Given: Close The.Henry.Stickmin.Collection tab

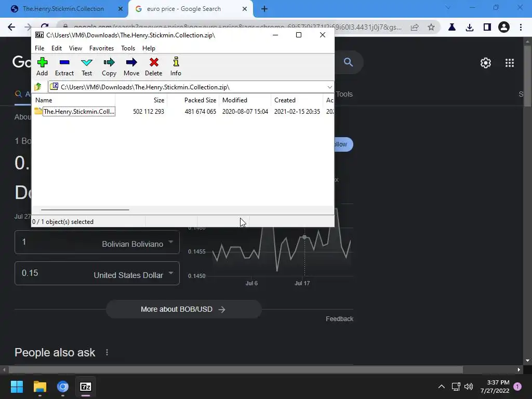Looking at the screenshot, I should coord(121,9).
